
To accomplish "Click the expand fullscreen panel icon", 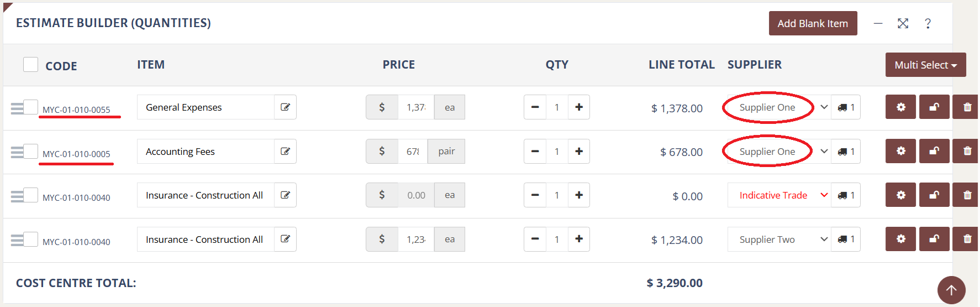I will (903, 23).
